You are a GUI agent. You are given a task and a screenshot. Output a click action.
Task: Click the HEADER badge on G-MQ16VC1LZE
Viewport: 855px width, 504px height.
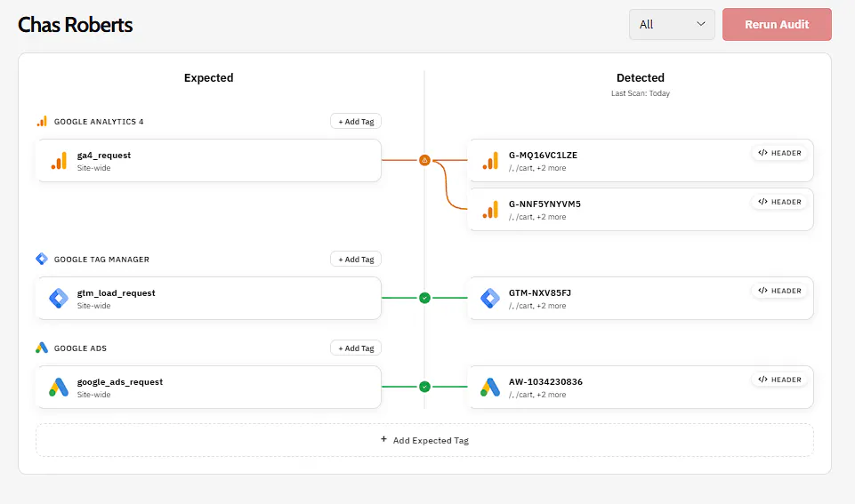(779, 153)
